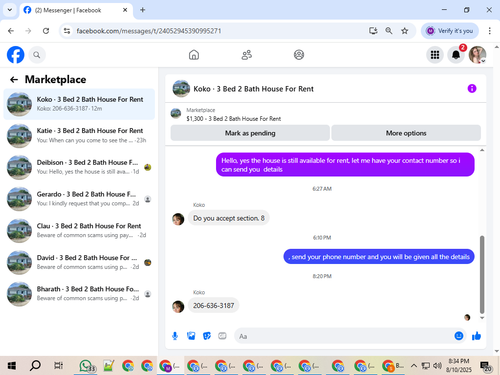Click Koko's avatar beside section 8 message
The height and width of the screenshot is (375, 500).
(178, 219)
